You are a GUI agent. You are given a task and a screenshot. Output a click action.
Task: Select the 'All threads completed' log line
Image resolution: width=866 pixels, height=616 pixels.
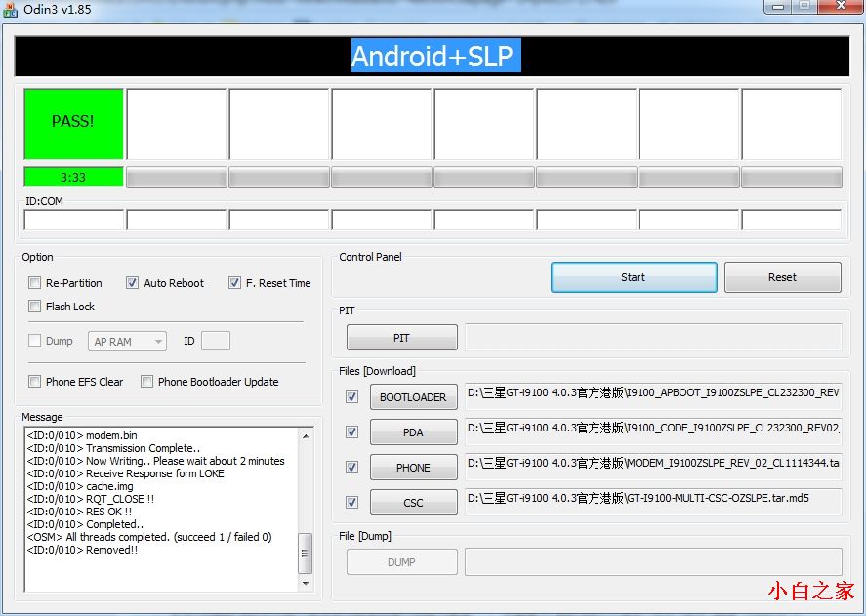coord(149,537)
